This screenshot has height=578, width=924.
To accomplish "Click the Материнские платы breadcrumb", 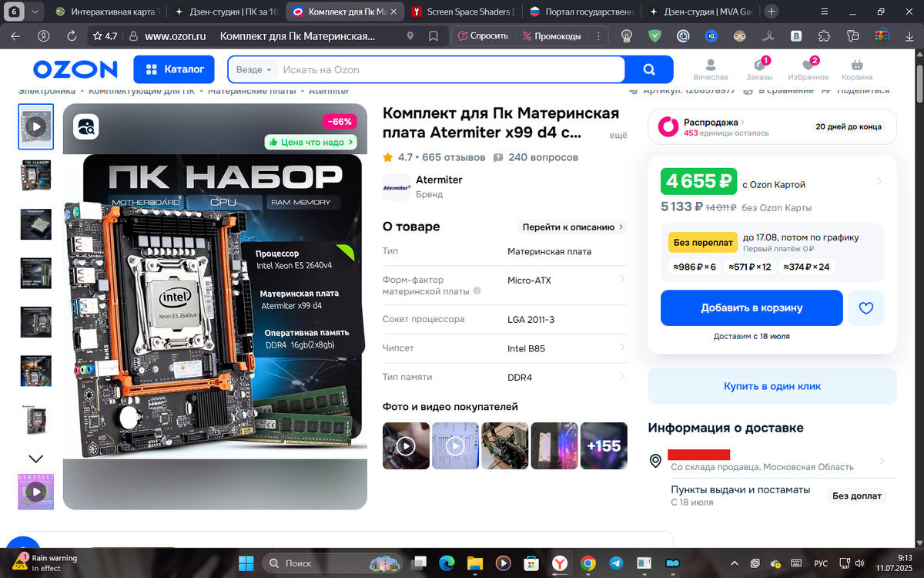I will click(x=252, y=91).
